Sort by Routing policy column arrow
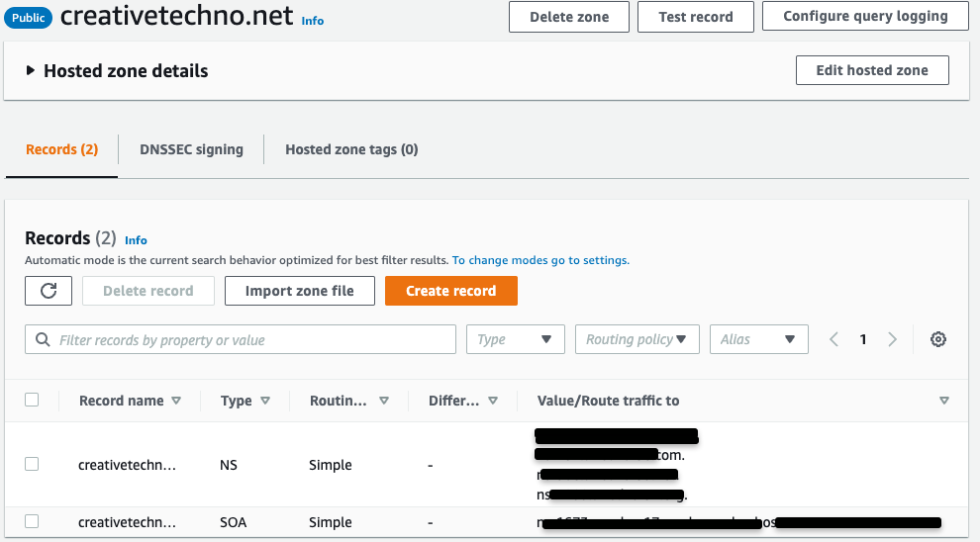 point(384,401)
